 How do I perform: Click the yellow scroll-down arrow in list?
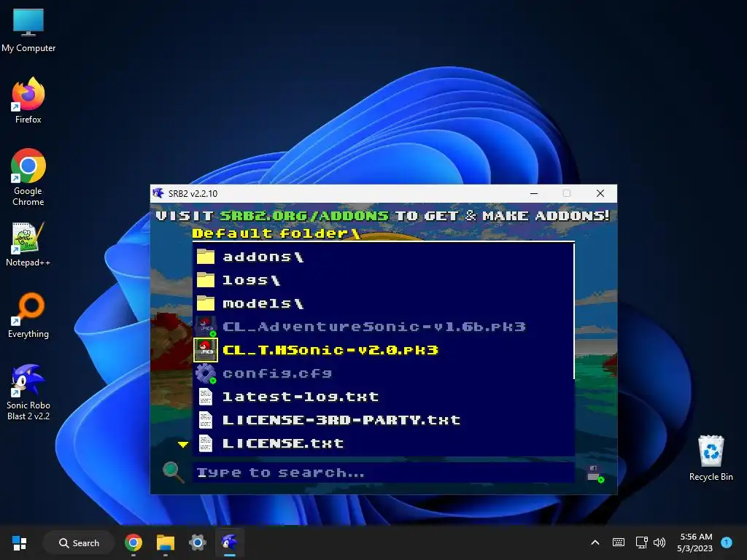(183, 444)
